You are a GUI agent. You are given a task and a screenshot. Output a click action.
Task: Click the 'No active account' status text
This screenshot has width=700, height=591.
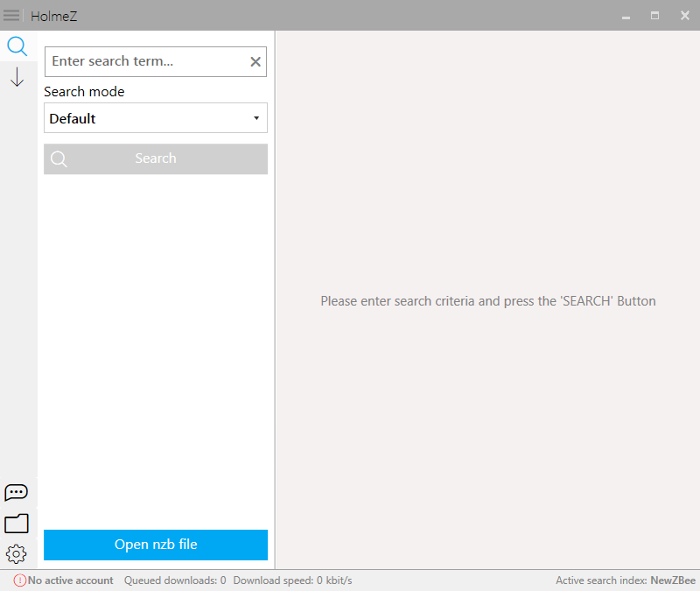point(71,580)
